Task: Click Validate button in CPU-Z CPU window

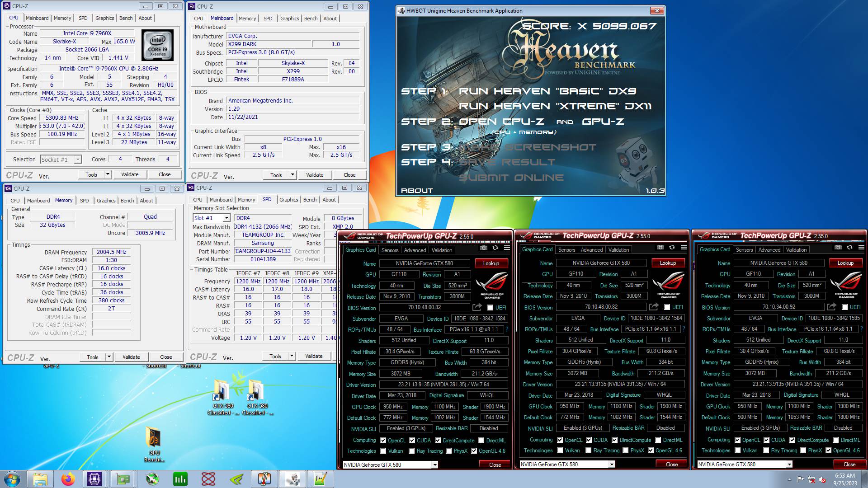Action: (x=130, y=174)
